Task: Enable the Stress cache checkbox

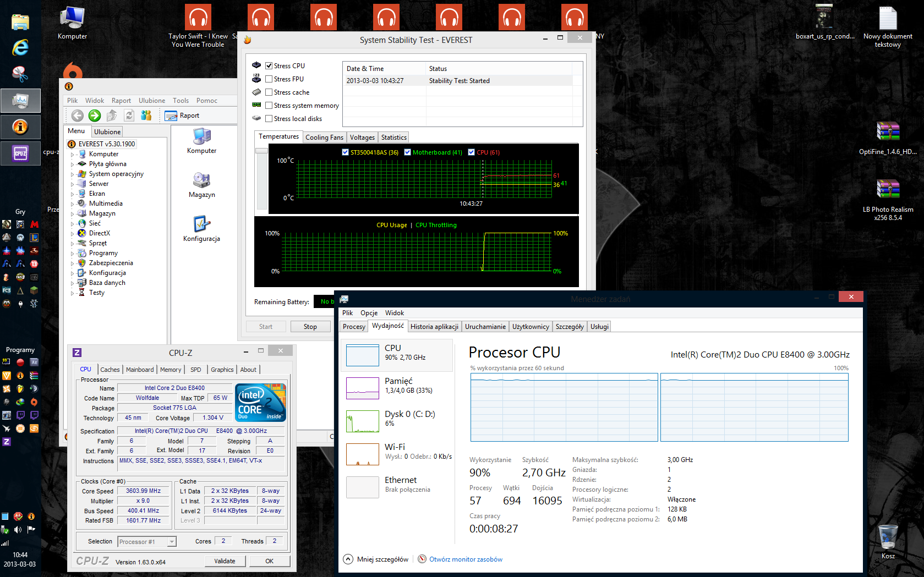Action: click(269, 92)
